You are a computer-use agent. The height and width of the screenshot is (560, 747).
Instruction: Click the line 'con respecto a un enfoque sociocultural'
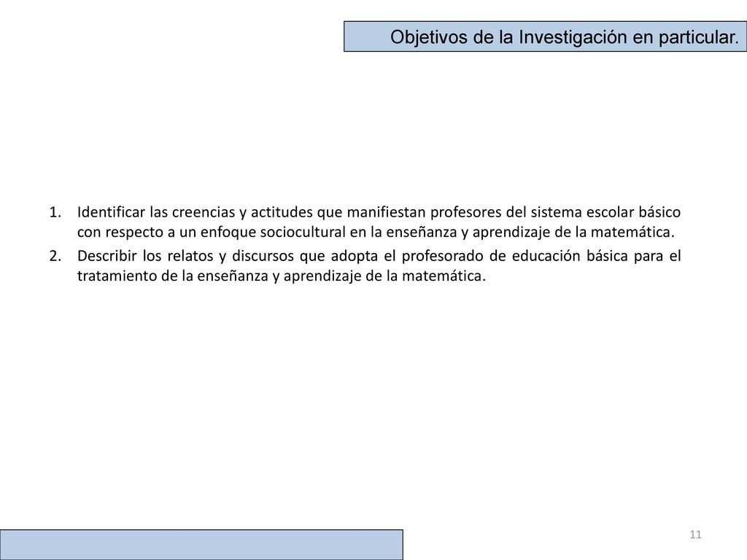pyautogui.click(x=376, y=233)
